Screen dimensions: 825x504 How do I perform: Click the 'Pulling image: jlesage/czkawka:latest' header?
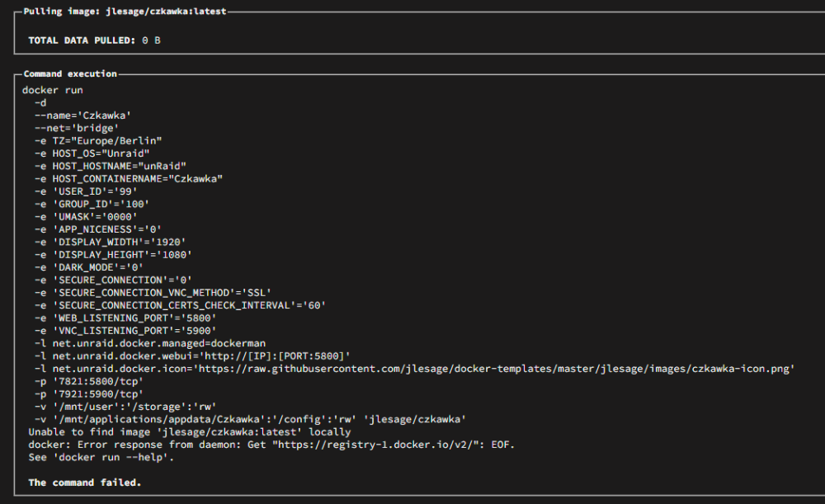tap(125, 11)
